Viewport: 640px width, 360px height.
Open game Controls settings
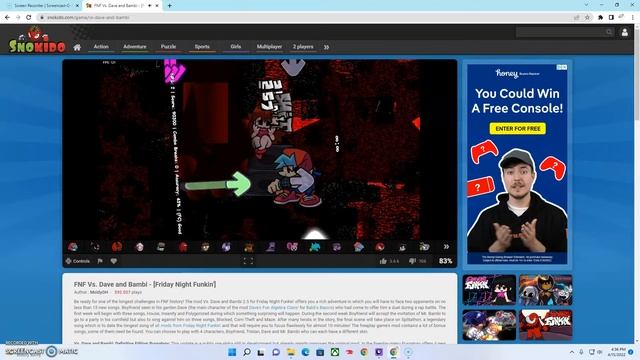78,261
